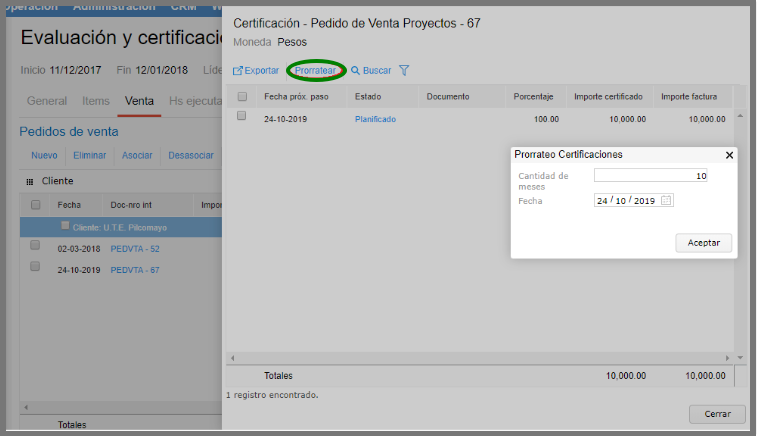Click the Exportar label
Screen dimensions: 757x436
pos(262,70)
